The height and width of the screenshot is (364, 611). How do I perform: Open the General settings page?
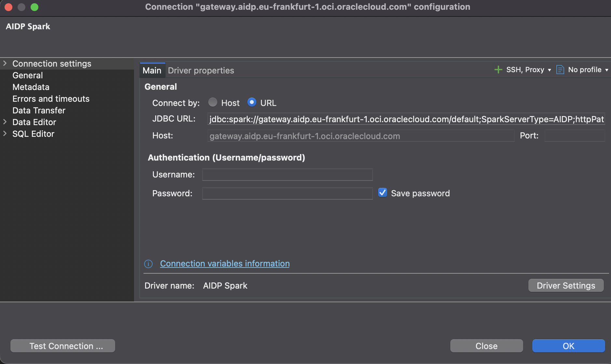tap(28, 75)
